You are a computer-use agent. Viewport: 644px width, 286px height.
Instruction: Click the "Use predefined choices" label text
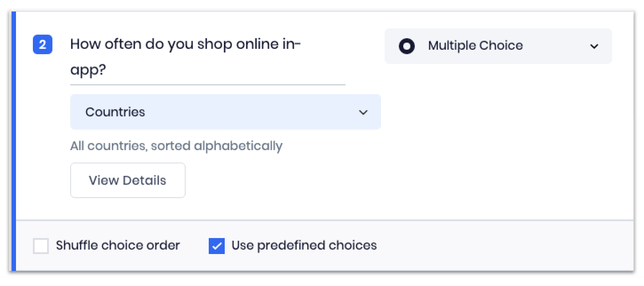click(x=304, y=245)
